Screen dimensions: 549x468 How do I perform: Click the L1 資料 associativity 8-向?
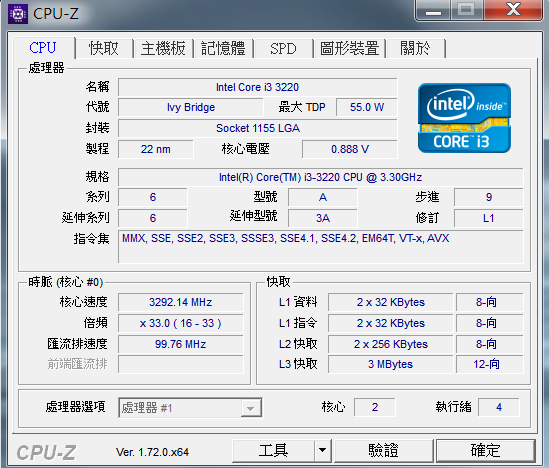pos(489,302)
